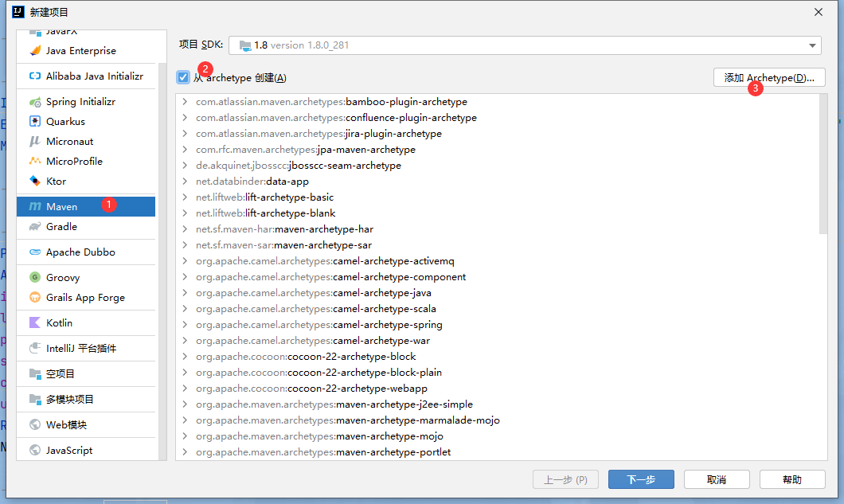Click the 空项目 folder icon
The height and width of the screenshot is (504, 844).
pyautogui.click(x=35, y=373)
